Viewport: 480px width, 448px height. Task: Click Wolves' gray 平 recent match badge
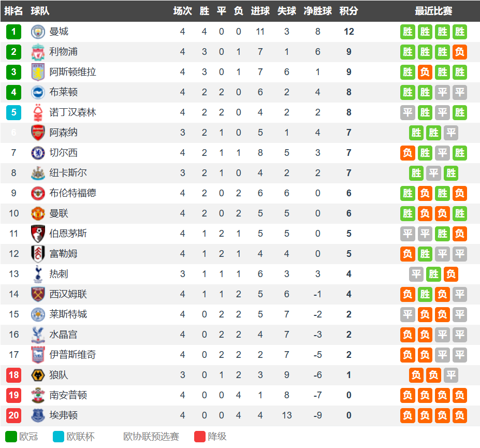pyautogui.click(x=451, y=375)
